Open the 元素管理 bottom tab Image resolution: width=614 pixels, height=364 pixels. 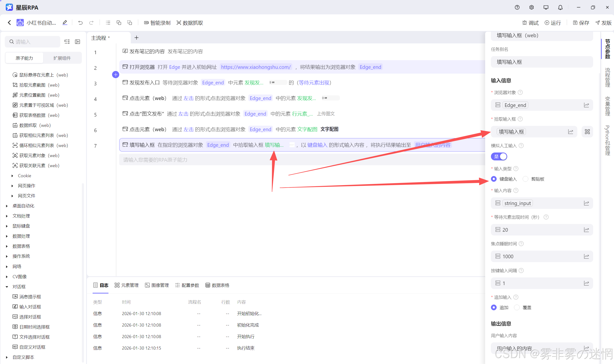tap(127, 285)
